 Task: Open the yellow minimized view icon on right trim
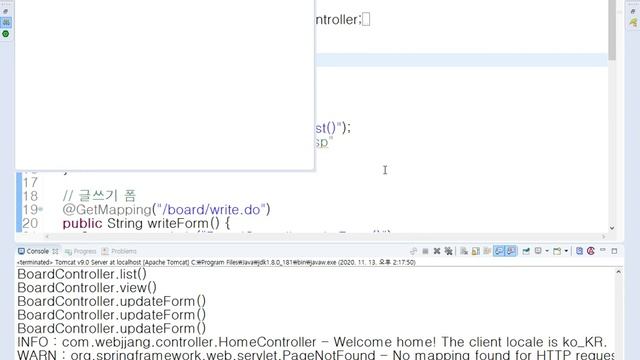click(x=633, y=22)
